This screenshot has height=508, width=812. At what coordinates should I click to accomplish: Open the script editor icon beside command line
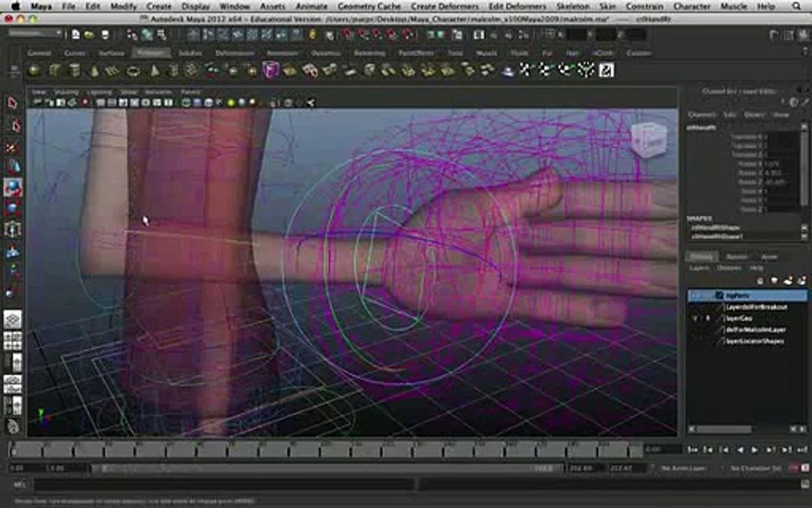click(x=804, y=485)
